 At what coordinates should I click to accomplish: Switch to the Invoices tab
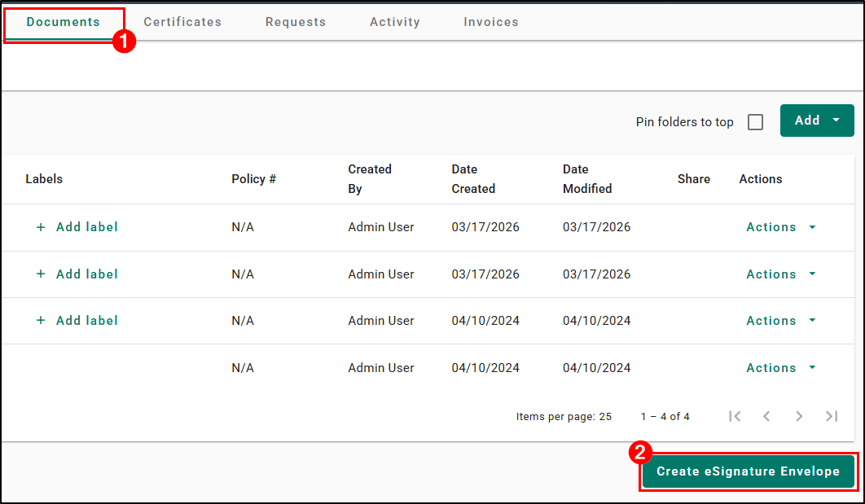click(490, 22)
